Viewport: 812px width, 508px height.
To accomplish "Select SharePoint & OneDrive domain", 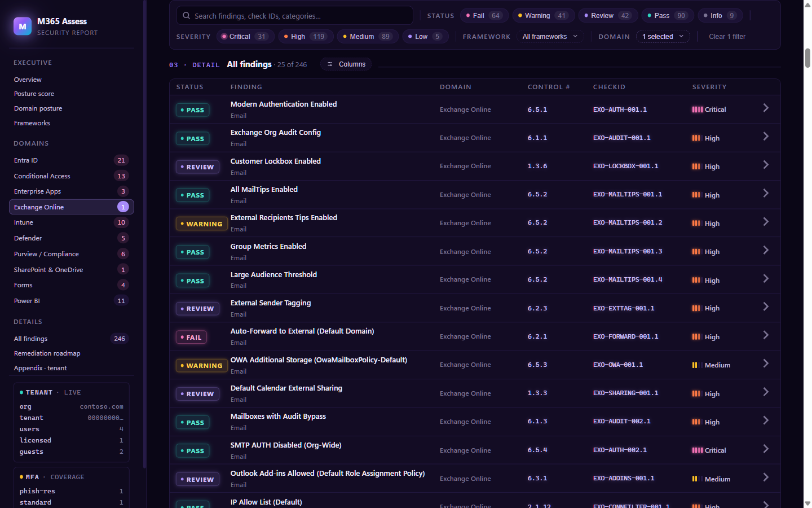I will [72, 270].
